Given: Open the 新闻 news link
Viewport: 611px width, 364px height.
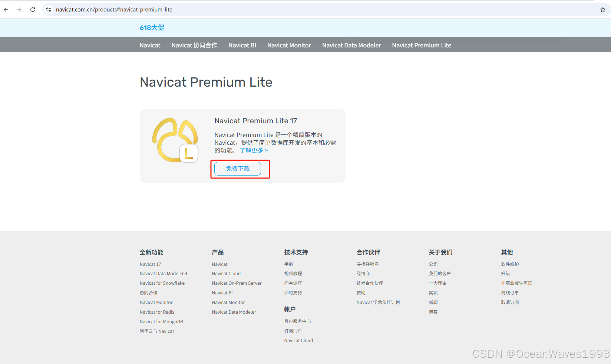Looking at the screenshot, I should [433, 303].
